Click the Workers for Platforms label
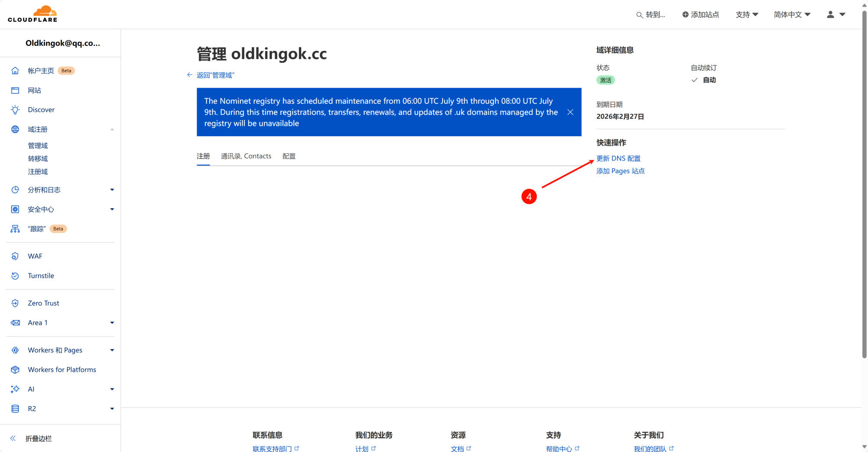868x452 pixels. point(62,370)
